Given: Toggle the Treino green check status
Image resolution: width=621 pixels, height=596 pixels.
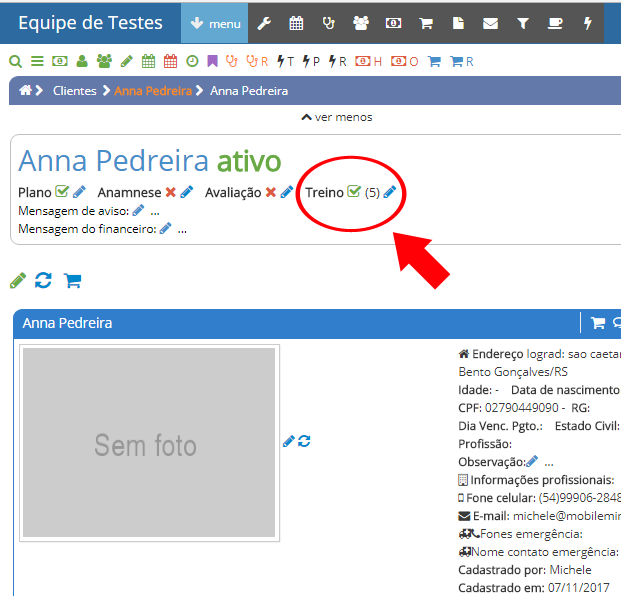Looking at the screenshot, I should tap(353, 192).
